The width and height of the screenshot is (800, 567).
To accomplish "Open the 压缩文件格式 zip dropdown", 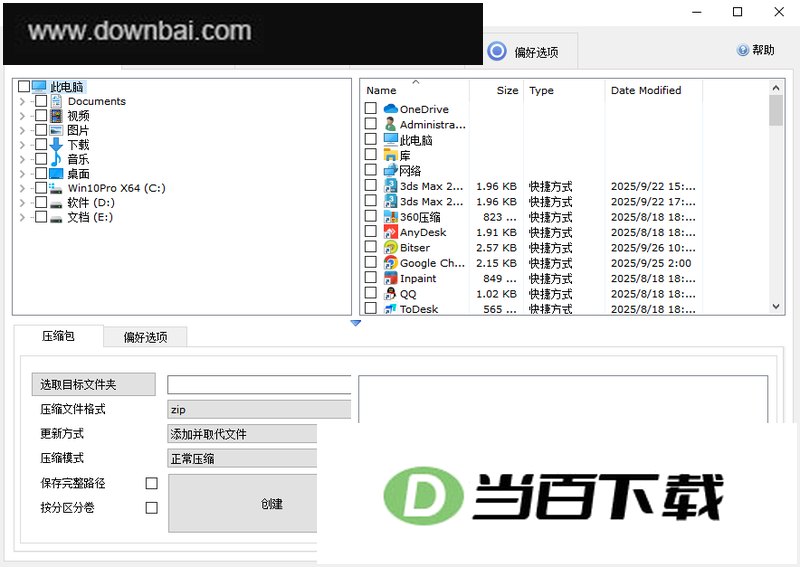I will pos(259,409).
